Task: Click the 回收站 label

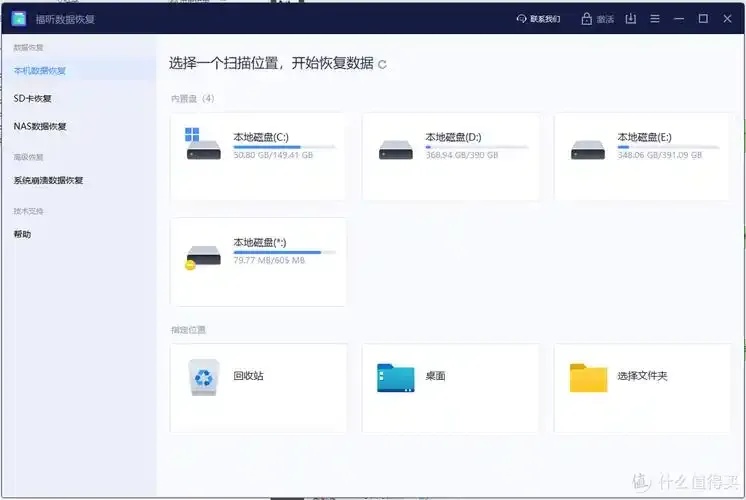Action: point(248,376)
